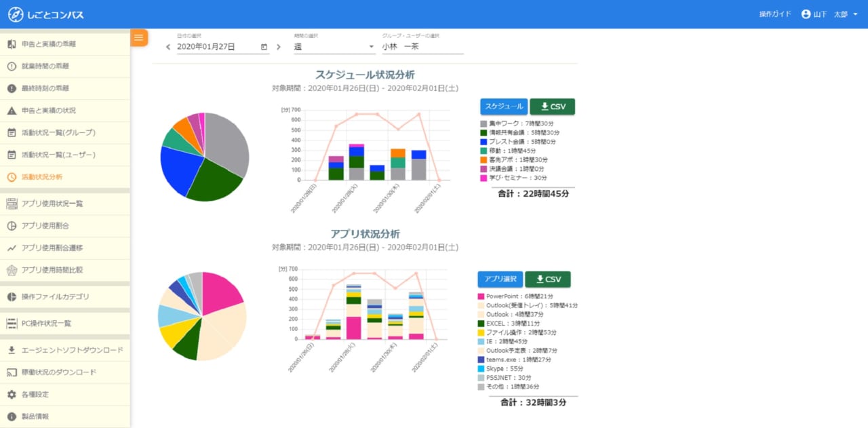Click the アプリ使用割合 pie icon
The height and width of the screenshot is (428, 868).
(12, 226)
